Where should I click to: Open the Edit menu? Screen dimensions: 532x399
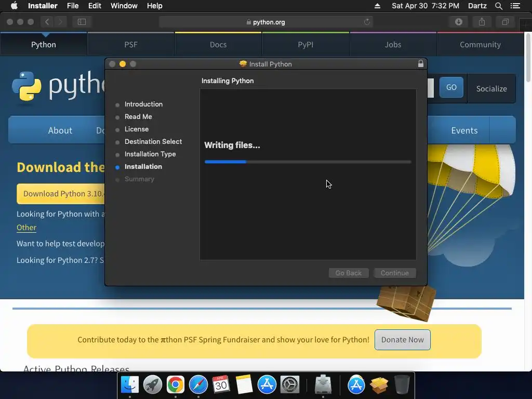point(95,6)
